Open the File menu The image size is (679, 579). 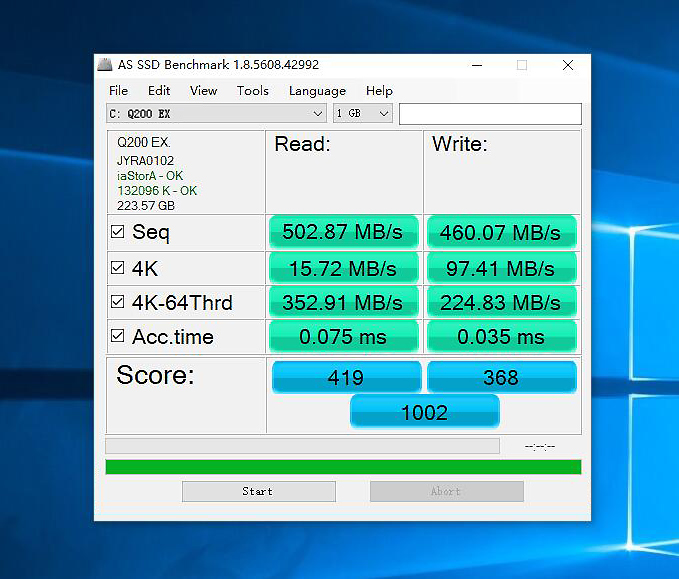point(118,91)
